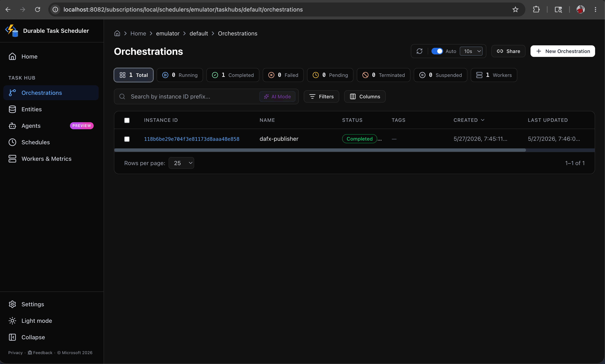The image size is (605, 364).
Task: Open the Filters panel
Action: coord(321,96)
